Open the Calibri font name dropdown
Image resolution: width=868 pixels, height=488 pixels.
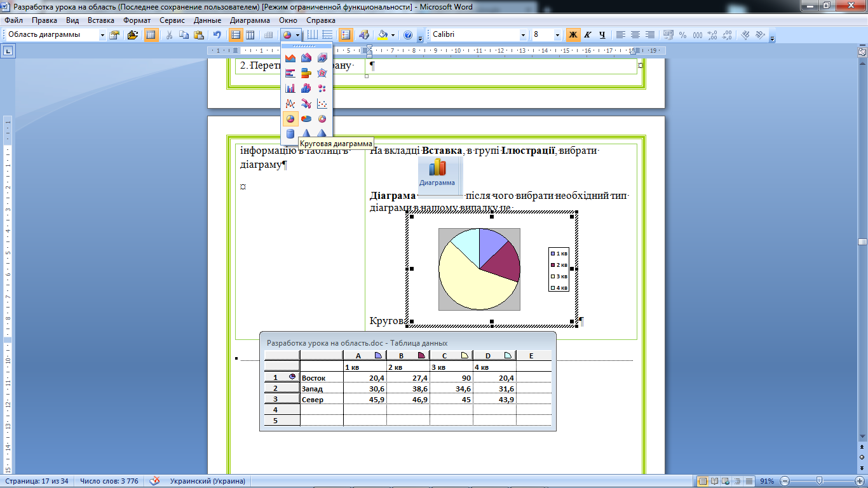[523, 35]
